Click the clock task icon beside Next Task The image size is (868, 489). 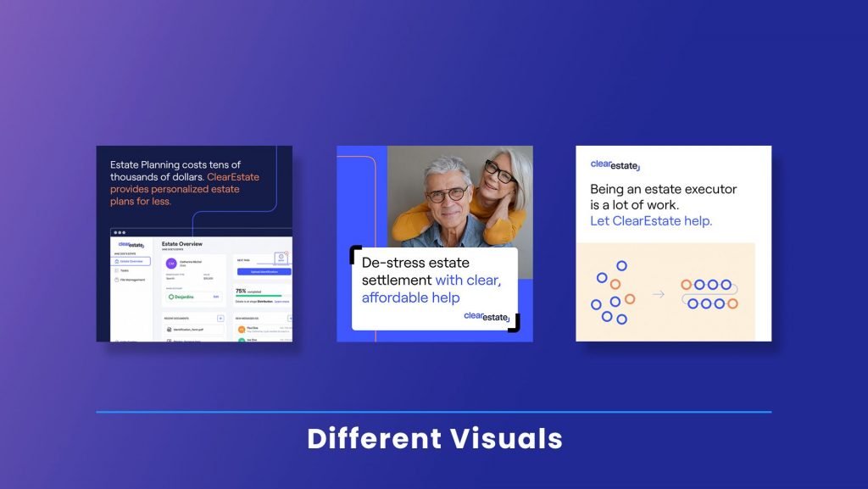pyautogui.click(x=281, y=258)
